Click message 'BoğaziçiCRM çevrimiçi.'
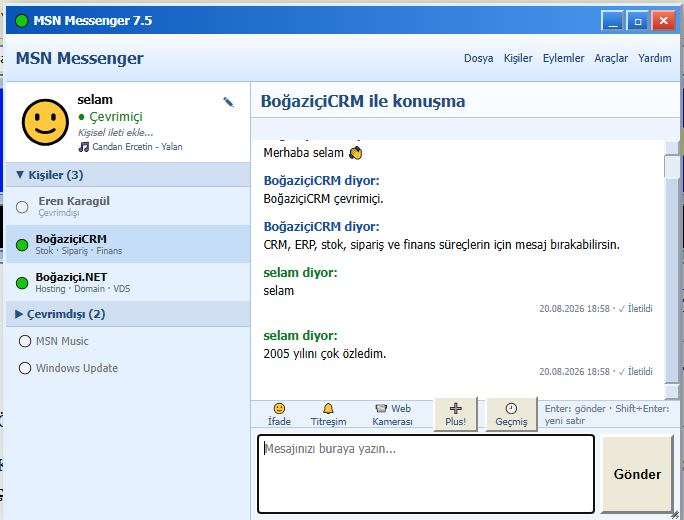This screenshot has width=684, height=520. pos(323,199)
